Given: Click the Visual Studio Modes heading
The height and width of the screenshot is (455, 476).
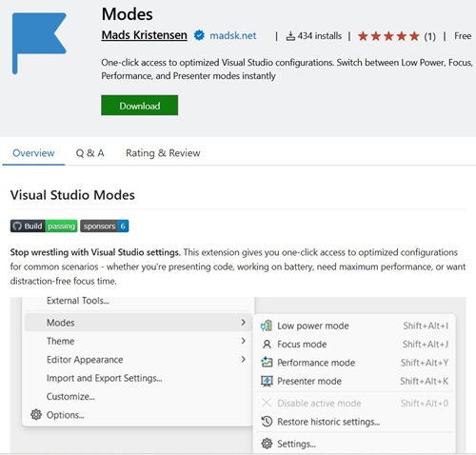Looking at the screenshot, I should pos(72,195).
